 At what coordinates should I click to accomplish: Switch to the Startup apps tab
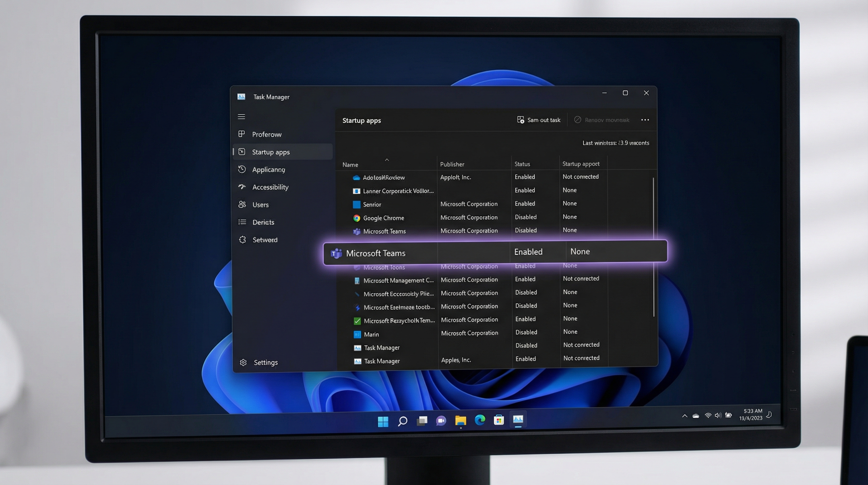click(271, 152)
